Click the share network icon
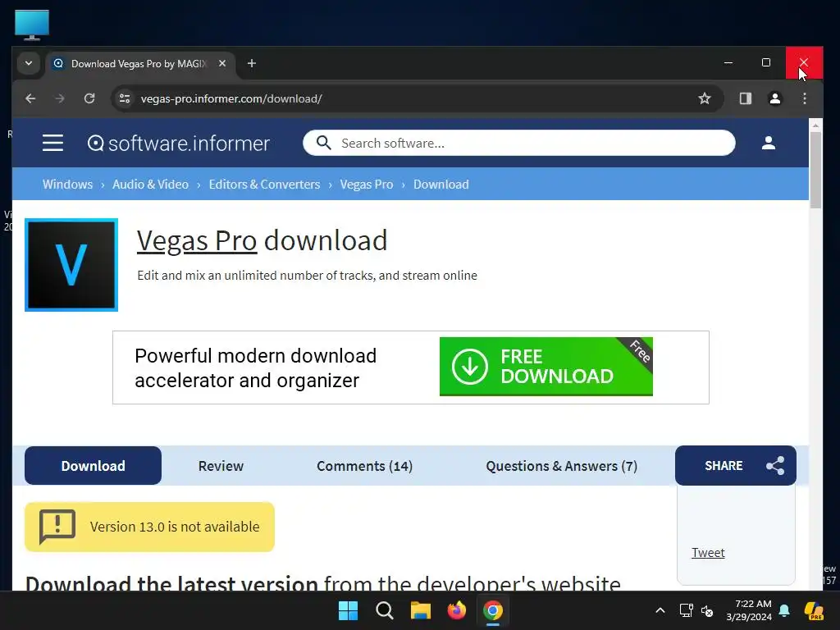Screen dimensions: 840x630 [775, 466]
